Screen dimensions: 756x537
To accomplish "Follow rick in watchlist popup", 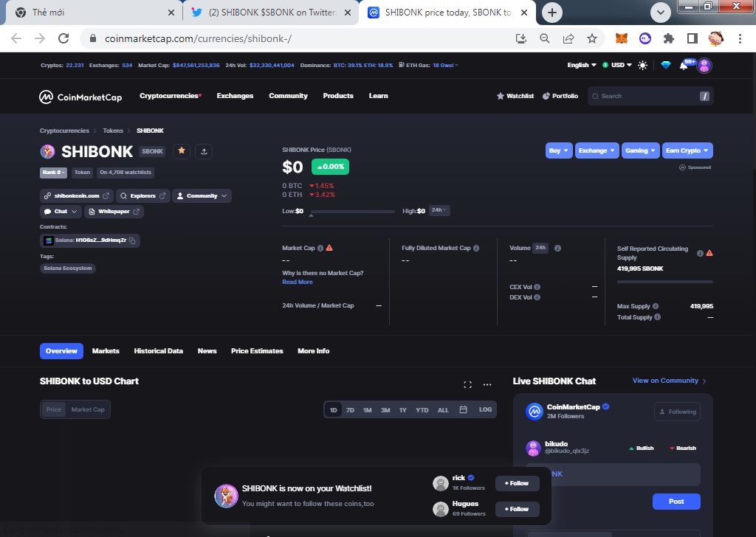I will [x=518, y=483].
